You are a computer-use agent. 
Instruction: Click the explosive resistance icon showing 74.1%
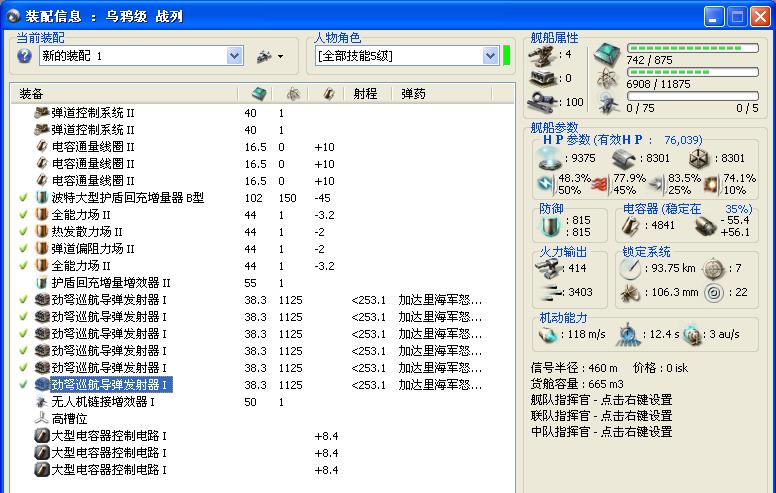[712, 184]
